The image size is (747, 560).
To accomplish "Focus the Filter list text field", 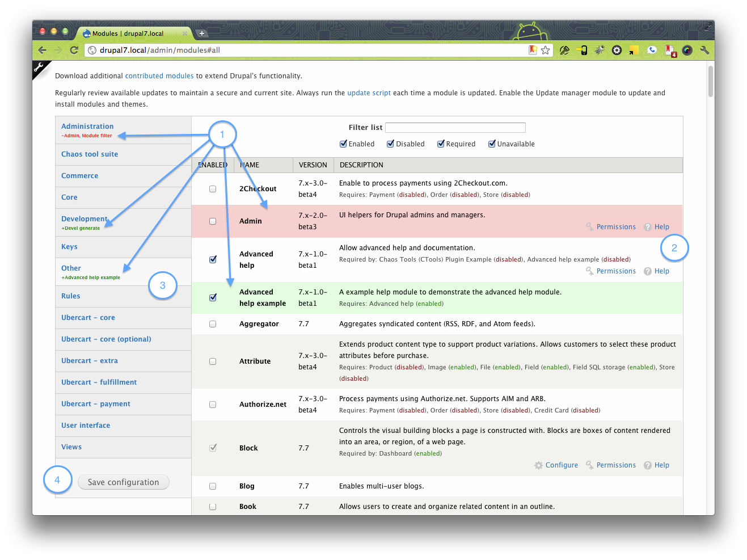I will coord(455,128).
